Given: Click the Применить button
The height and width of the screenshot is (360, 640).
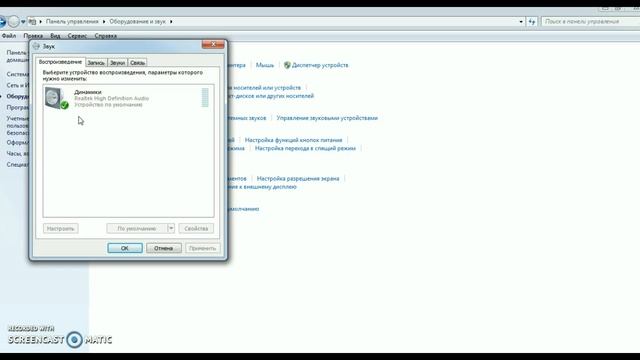Looking at the screenshot, I should pos(202,248).
